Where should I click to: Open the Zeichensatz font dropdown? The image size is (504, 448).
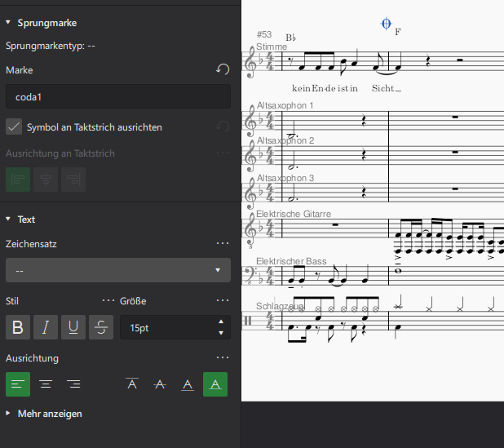(117, 269)
